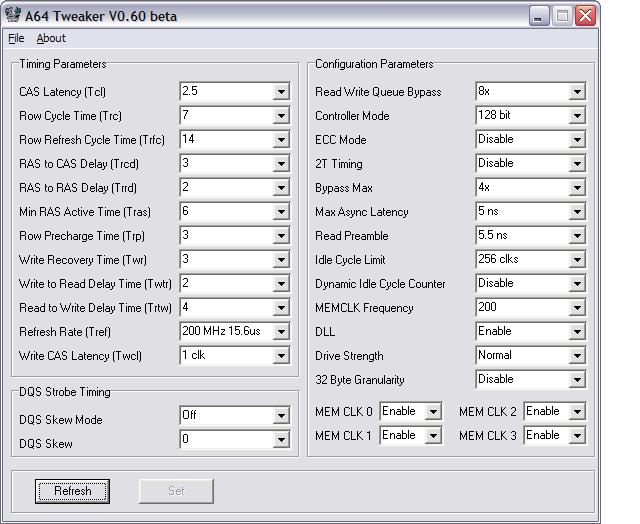
Task: Click the 'Refresh Rate (Tref)' label
Action: (x=65, y=332)
